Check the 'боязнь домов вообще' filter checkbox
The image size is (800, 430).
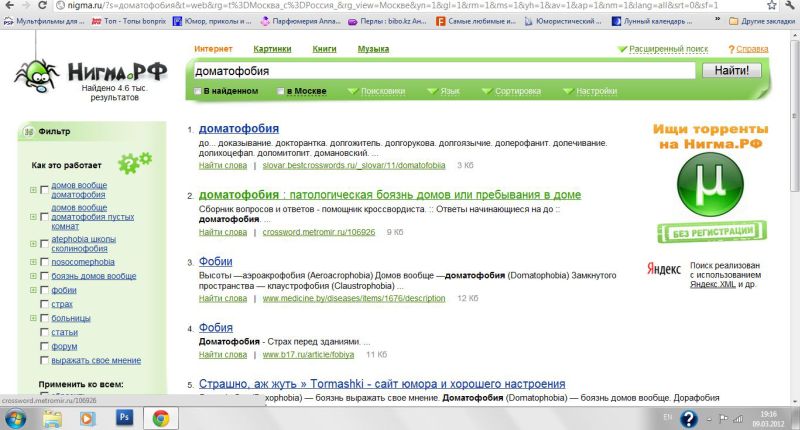click(44, 276)
